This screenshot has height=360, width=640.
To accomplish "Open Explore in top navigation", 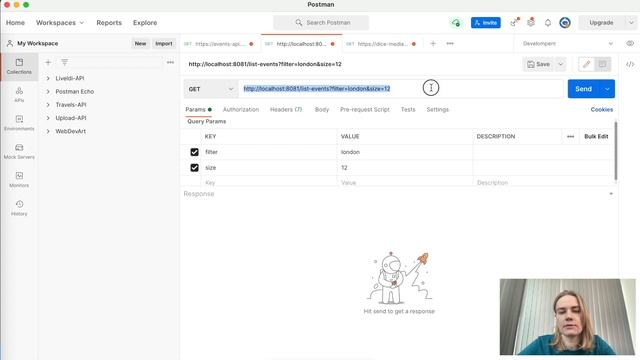I will point(145,23).
